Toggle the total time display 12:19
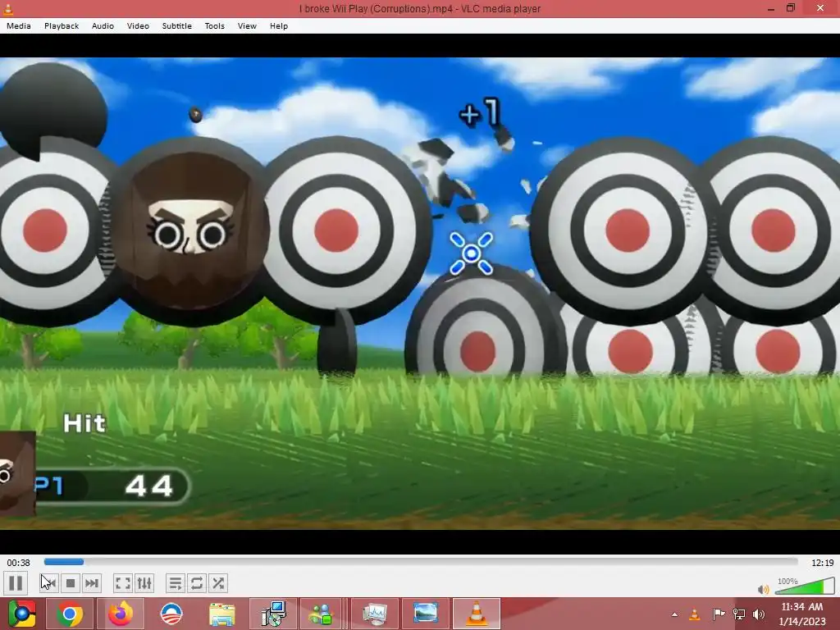Image resolution: width=840 pixels, height=630 pixels. (x=822, y=563)
